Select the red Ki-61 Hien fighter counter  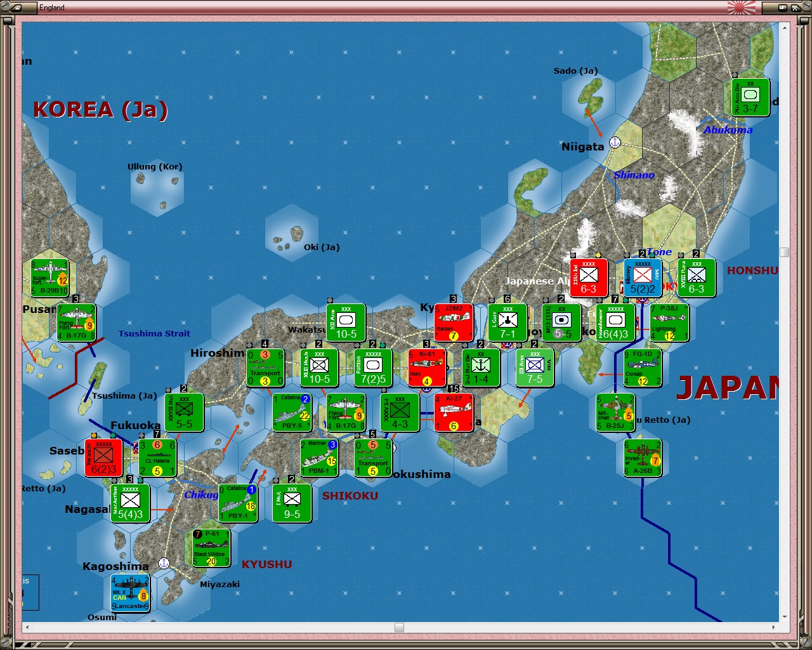pos(427,368)
